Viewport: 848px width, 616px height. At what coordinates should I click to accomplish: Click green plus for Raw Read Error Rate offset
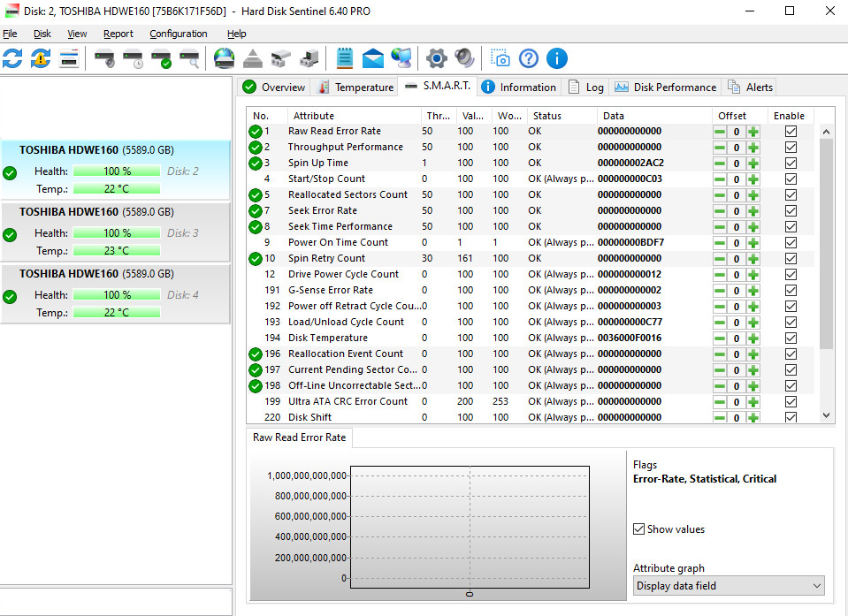[x=753, y=132]
